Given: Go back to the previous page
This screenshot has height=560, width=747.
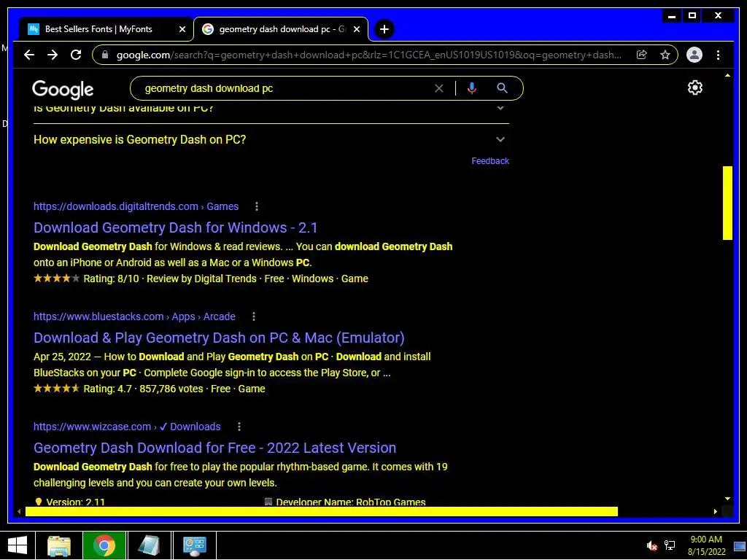Looking at the screenshot, I should point(29,55).
